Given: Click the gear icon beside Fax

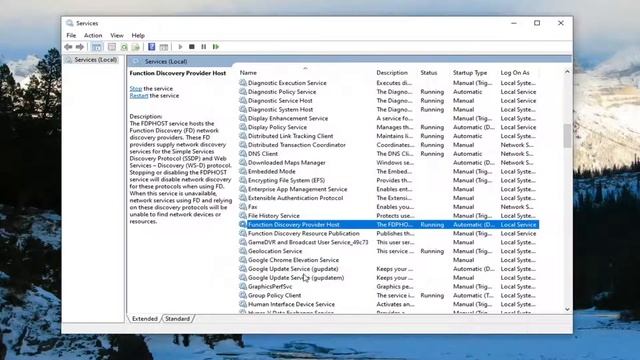Looking at the screenshot, I should pyautogui.click(x=243, y=207).
